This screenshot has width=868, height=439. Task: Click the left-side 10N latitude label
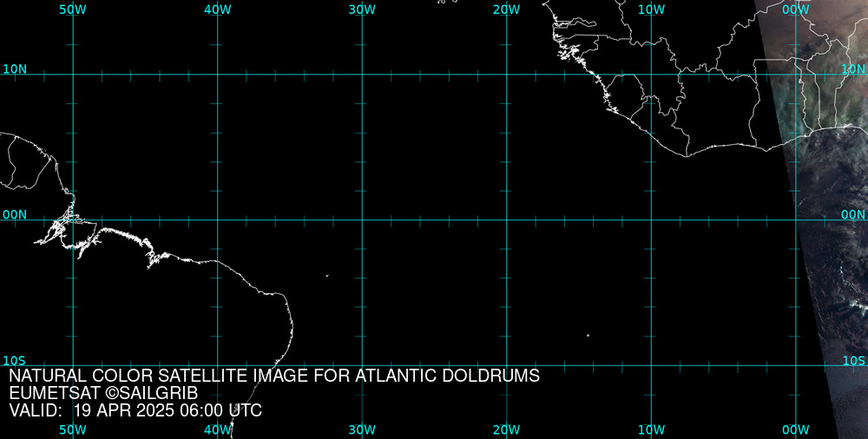pyautogui.click(x=15, y=69)
